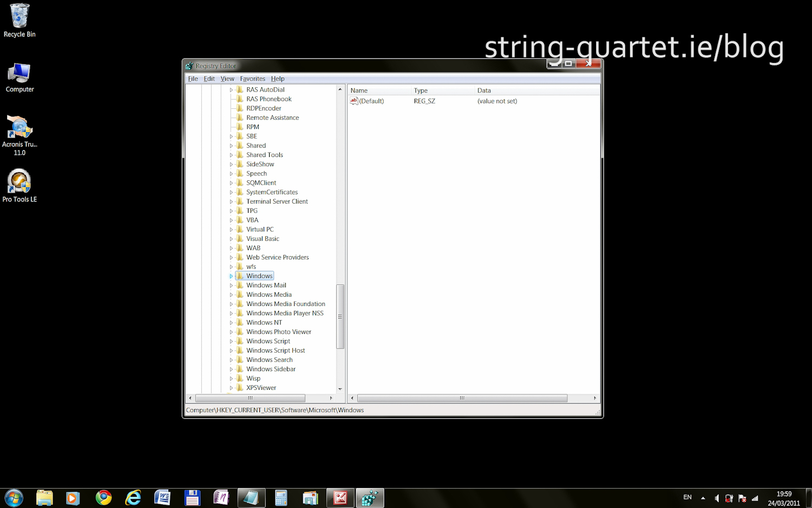Open the OneNote taskbar icon
Image resolution: width=812 pixels, height=508 pixels.
pos(221,498)
